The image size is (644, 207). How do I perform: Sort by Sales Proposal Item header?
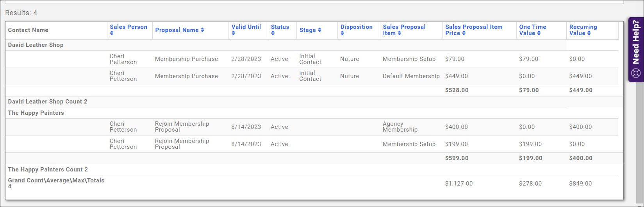pyautogui.click(x=404, y=30)
